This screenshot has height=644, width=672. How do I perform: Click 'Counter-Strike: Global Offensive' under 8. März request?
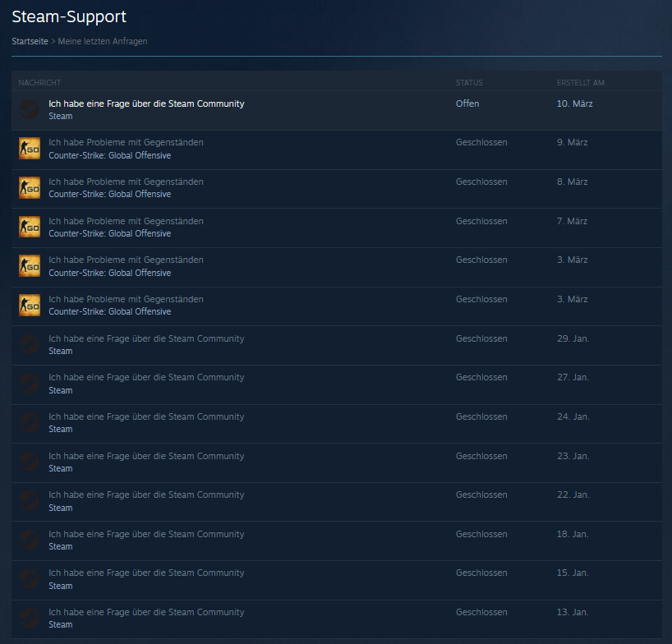[x=110, y=194]
